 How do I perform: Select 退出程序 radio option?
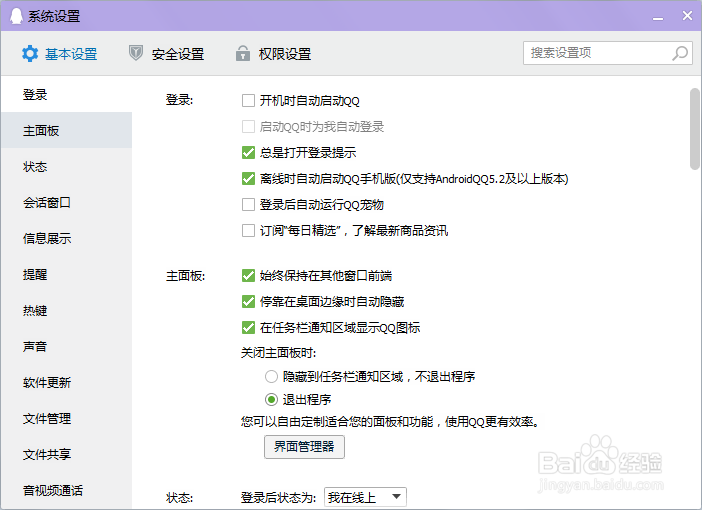pyautogui.click(x=271, y=399)
